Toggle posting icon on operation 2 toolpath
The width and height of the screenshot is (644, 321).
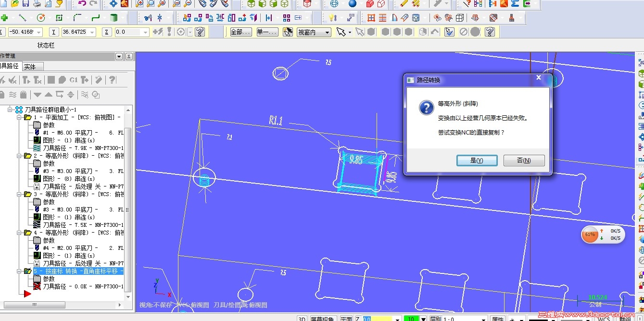[37, 186]
